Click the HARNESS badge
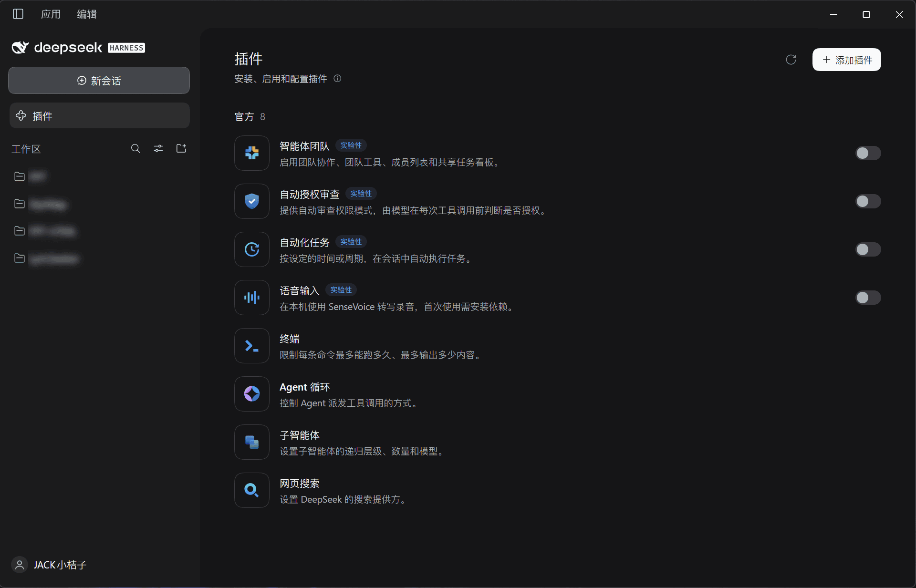916x588 pixels. [126, 48]
